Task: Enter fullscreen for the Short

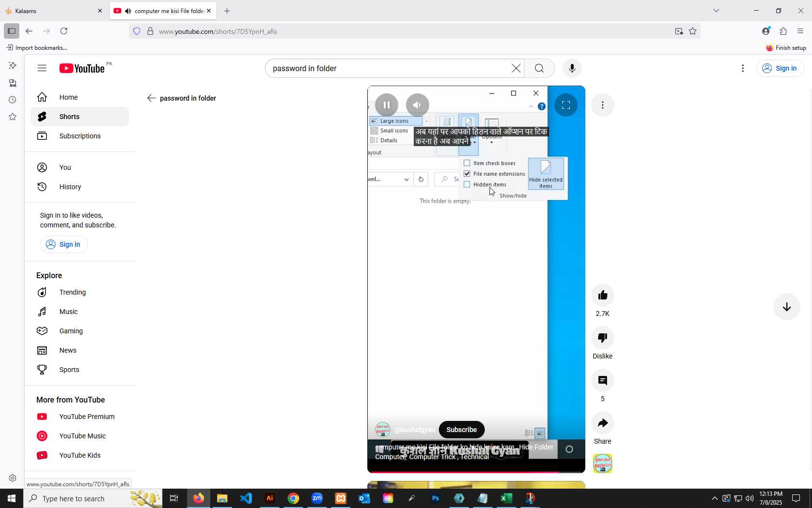Action: (x=566, y=105)
